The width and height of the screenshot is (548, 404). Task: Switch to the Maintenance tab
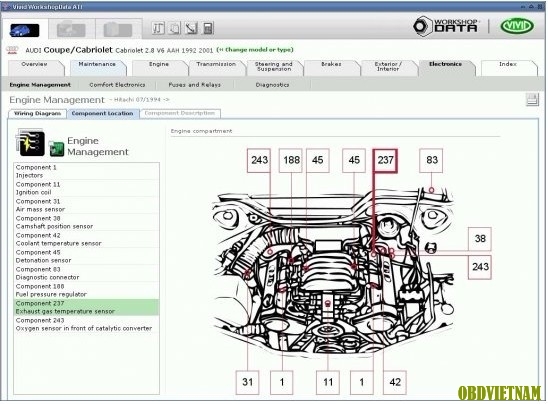(x=97, y=67)
